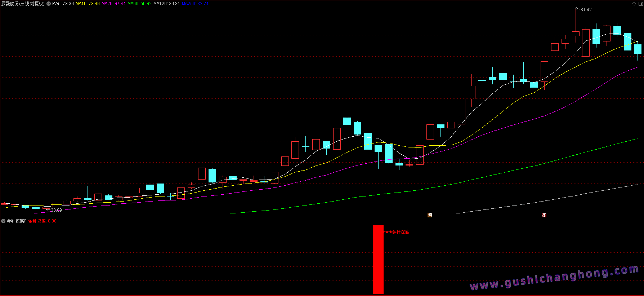Screen dimensions: 644x296
Task: Select the yellow MA10: 73.49 label
Action: tap(88, 4)
